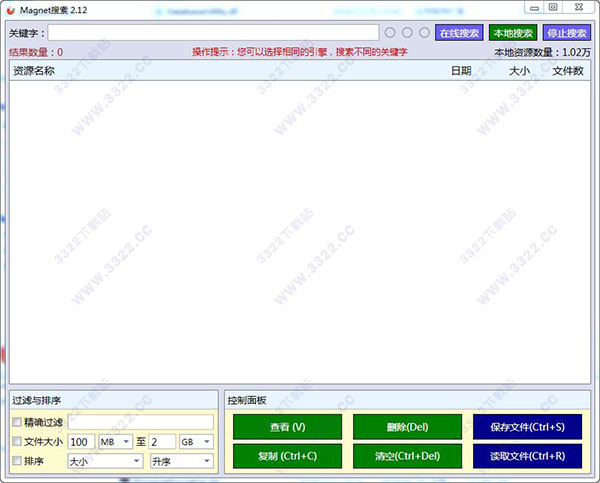Click the 精确过滤 filter text field

tap(140, 422)
